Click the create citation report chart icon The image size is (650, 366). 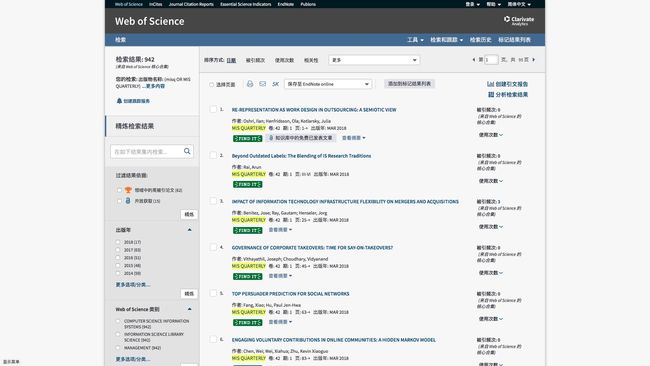[x=490, y=84]
